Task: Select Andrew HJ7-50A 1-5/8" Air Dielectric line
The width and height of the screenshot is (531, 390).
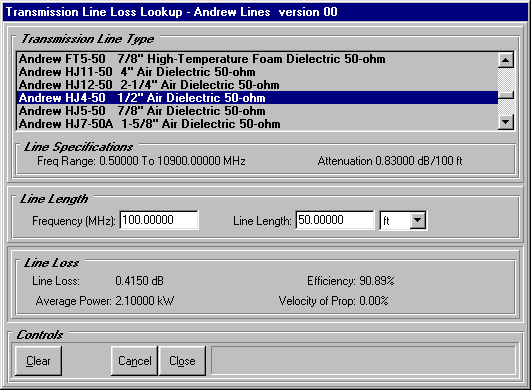Action: point(257,124)
